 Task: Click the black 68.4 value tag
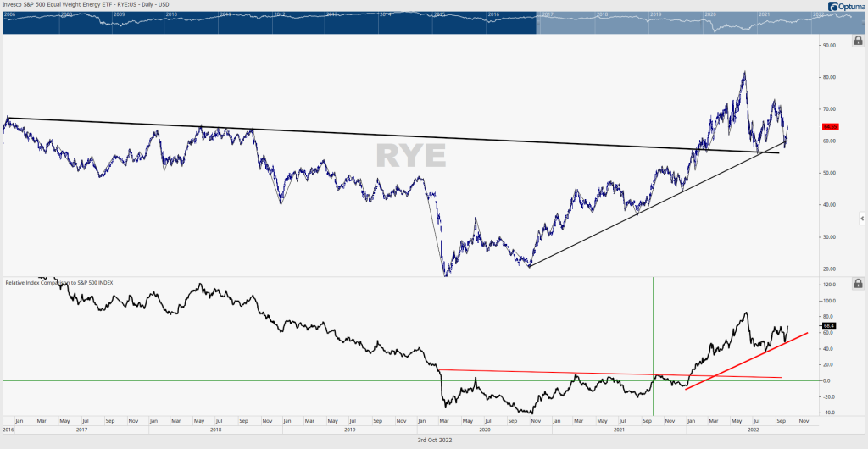[829, 325]
